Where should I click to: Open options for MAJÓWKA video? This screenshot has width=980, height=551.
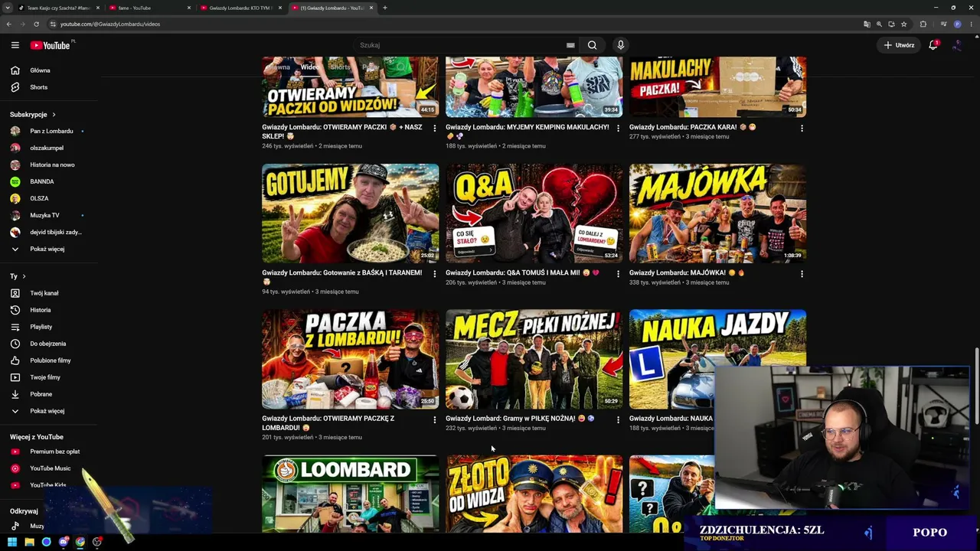point(802,273)
